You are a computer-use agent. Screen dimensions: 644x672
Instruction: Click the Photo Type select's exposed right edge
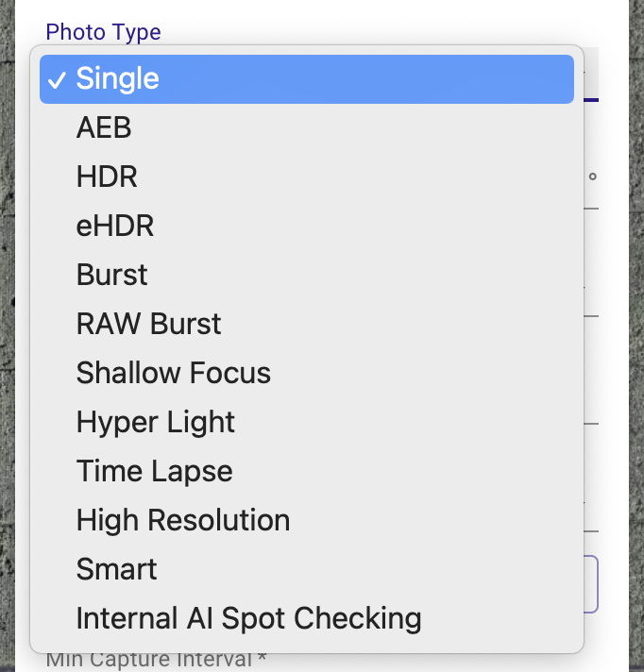[x=591, y=75]
